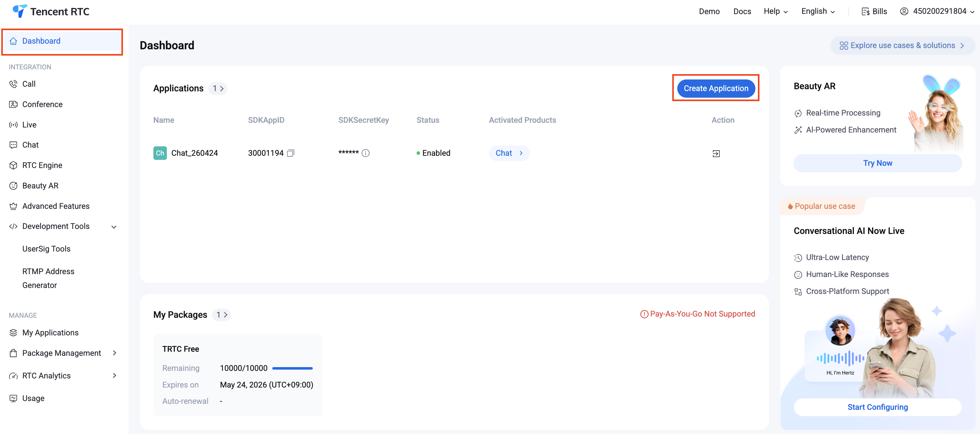Click the Advanced Features crown icon

click(x=13, y=206)
